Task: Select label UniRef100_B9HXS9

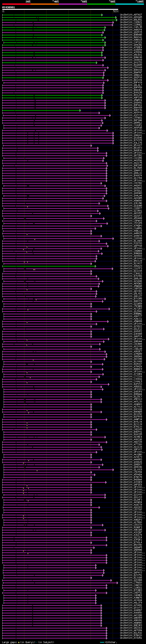Action: (131, 70)
